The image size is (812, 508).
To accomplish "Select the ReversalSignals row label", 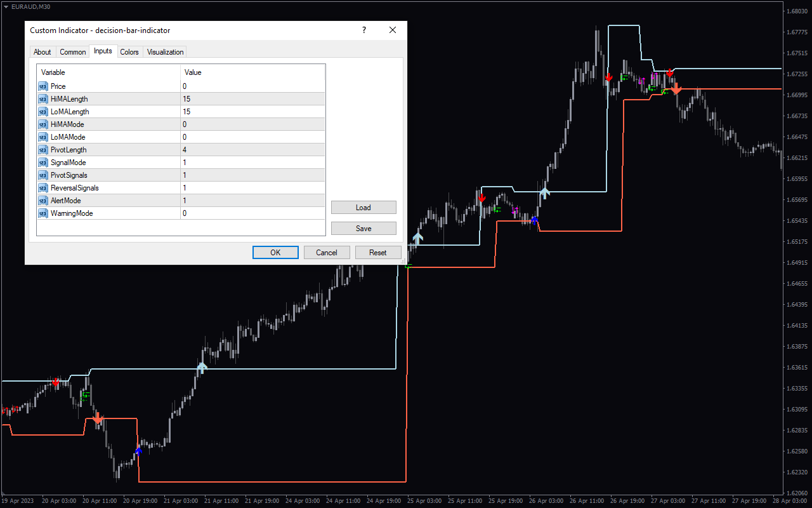I will (75, 188).
